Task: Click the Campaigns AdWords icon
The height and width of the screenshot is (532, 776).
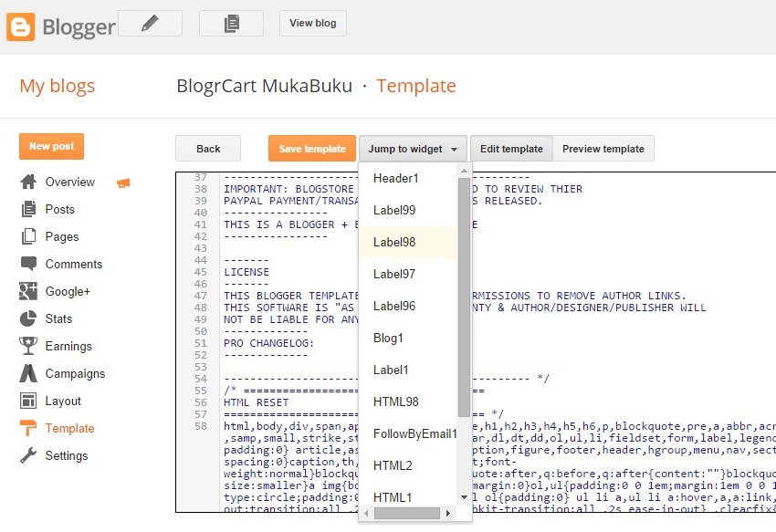Action: (x=28, y=373)
